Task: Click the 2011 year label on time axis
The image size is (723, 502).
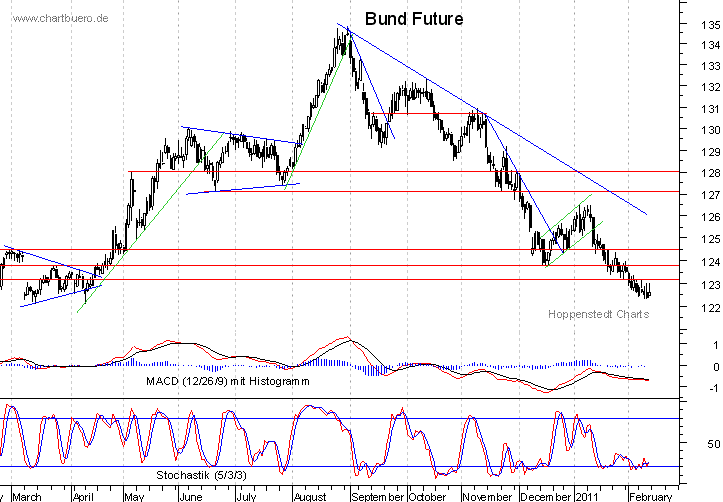Action: 587,497
